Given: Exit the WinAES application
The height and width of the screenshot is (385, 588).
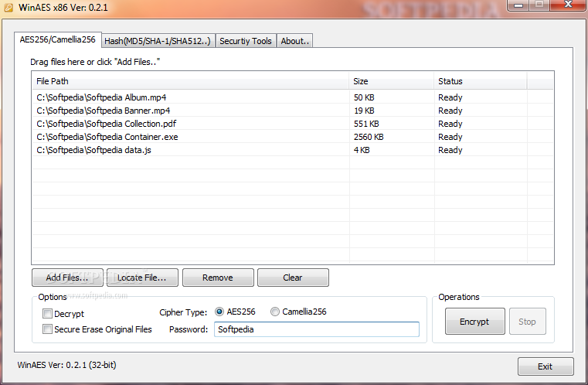Looking at the screenshot, I should tap(546, 366).
